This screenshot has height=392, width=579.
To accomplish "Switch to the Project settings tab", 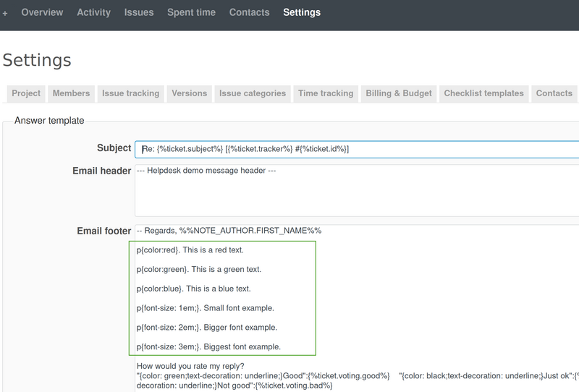I will (26, 93).
